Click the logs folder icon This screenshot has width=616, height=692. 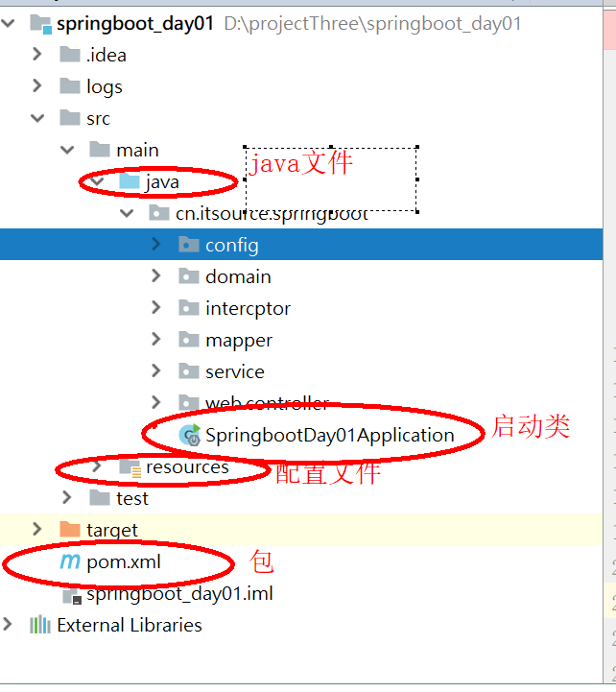click(70, 86)
